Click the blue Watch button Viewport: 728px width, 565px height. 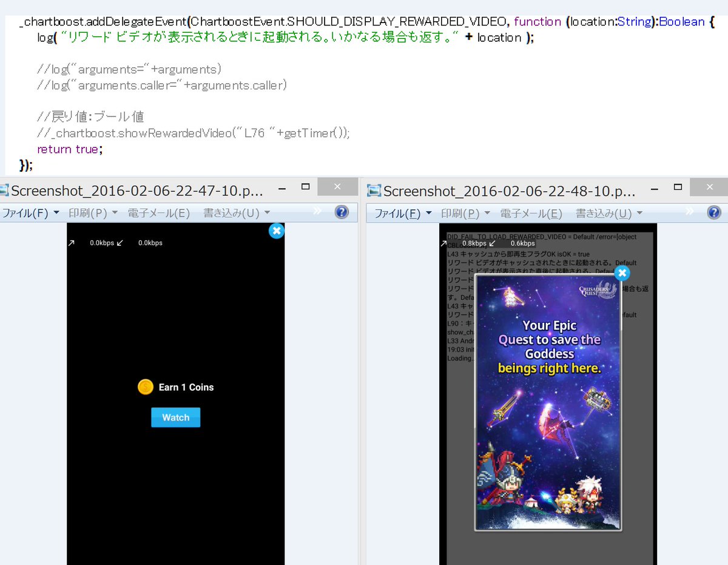click(x=175, y=418)
